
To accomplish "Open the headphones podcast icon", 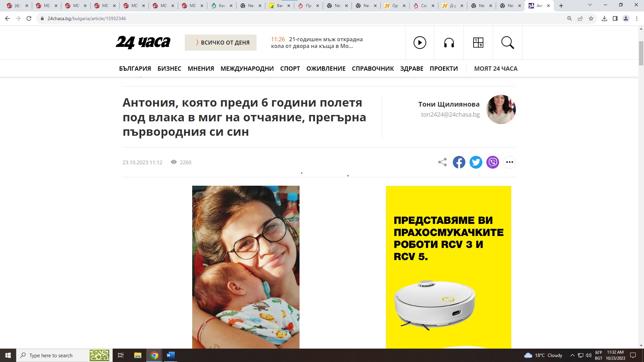I will coord(449,43).
